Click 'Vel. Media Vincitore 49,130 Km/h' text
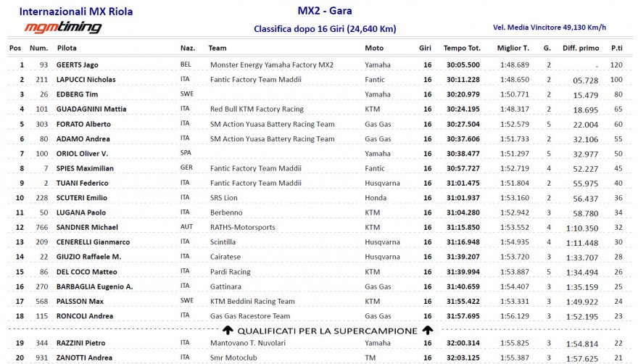The width and height of the screenshot is (638, 364). pos(550,28)
